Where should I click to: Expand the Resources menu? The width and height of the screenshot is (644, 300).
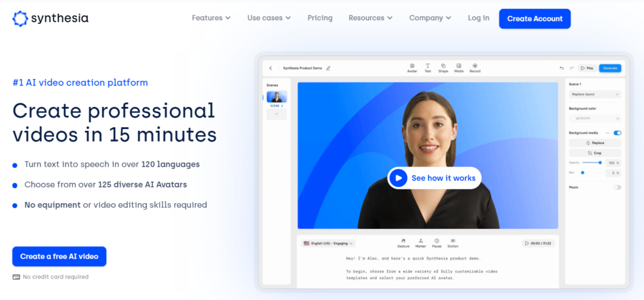370,18
